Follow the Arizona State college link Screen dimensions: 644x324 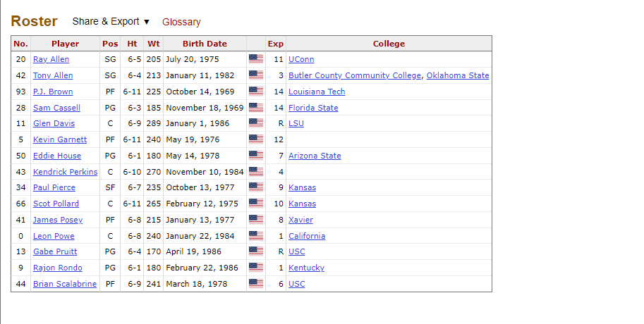click(x=315, y=156)
